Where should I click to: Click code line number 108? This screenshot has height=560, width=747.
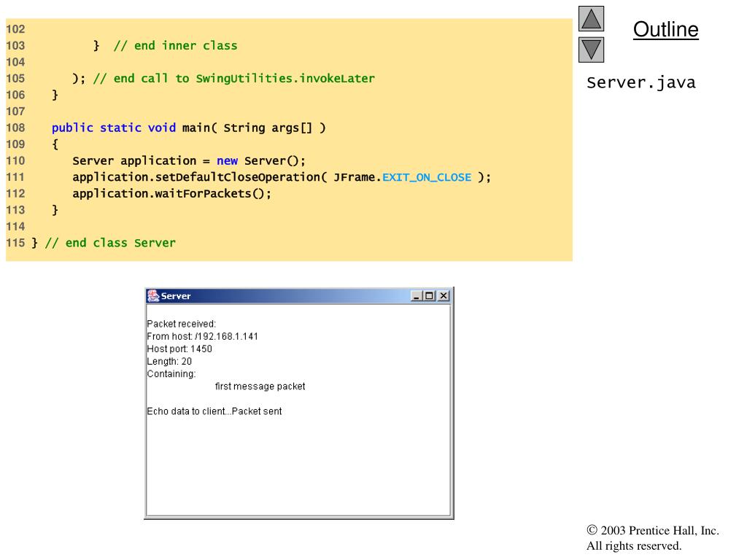pos(15,128)
